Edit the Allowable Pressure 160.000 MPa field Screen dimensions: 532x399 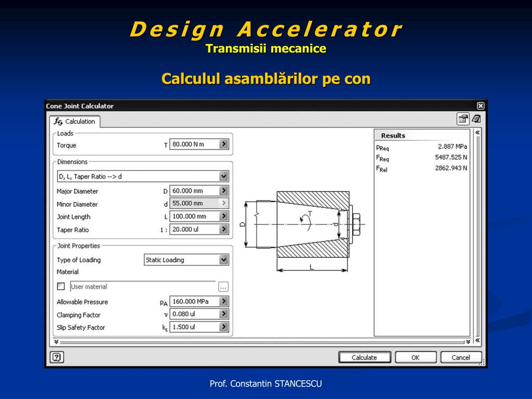pos(194,301)
